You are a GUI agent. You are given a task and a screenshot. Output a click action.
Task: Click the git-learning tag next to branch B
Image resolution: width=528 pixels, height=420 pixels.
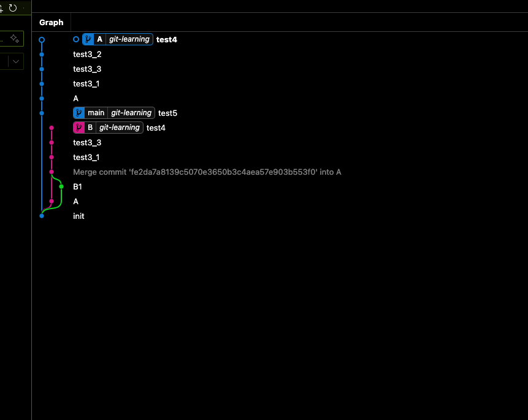(x=120, y=128)
